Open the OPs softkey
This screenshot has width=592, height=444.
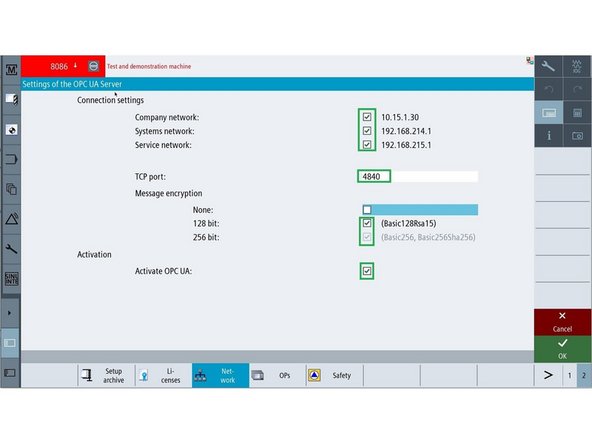tap(278, 375)
